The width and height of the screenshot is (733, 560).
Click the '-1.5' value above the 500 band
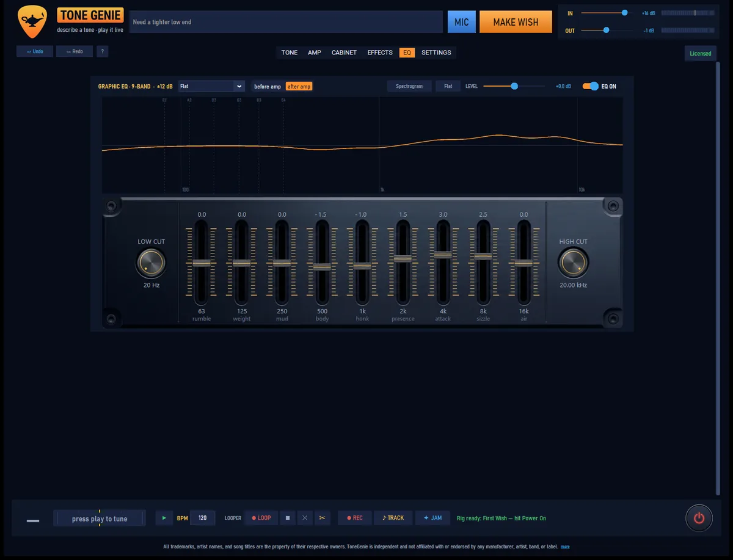321,214
